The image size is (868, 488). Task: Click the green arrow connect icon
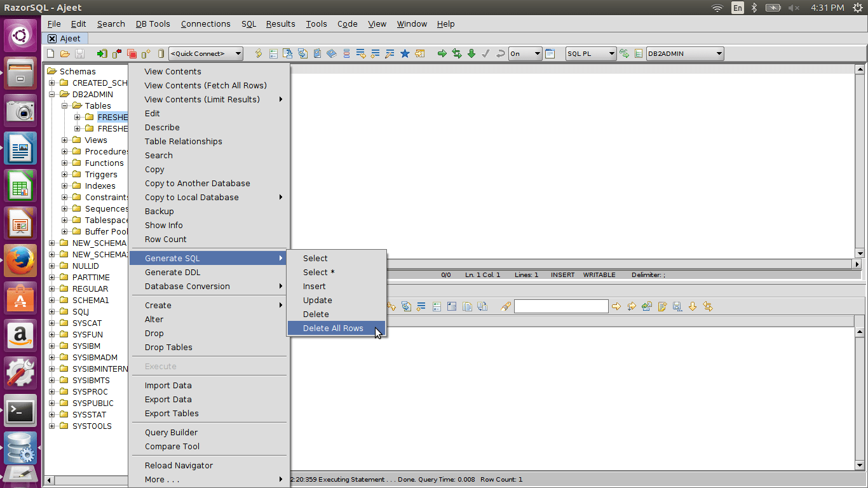pos(102,54)
